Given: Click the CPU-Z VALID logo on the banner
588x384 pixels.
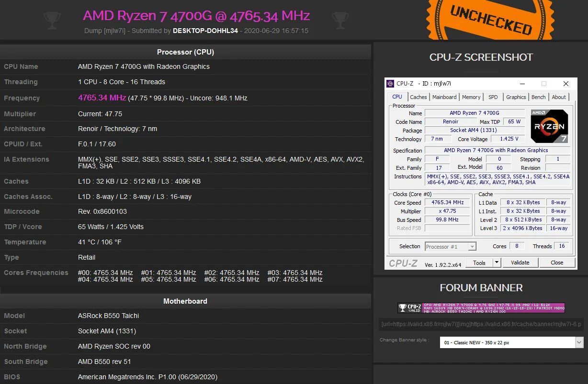Looking at the screenshot, I should (x=410, y=307).
